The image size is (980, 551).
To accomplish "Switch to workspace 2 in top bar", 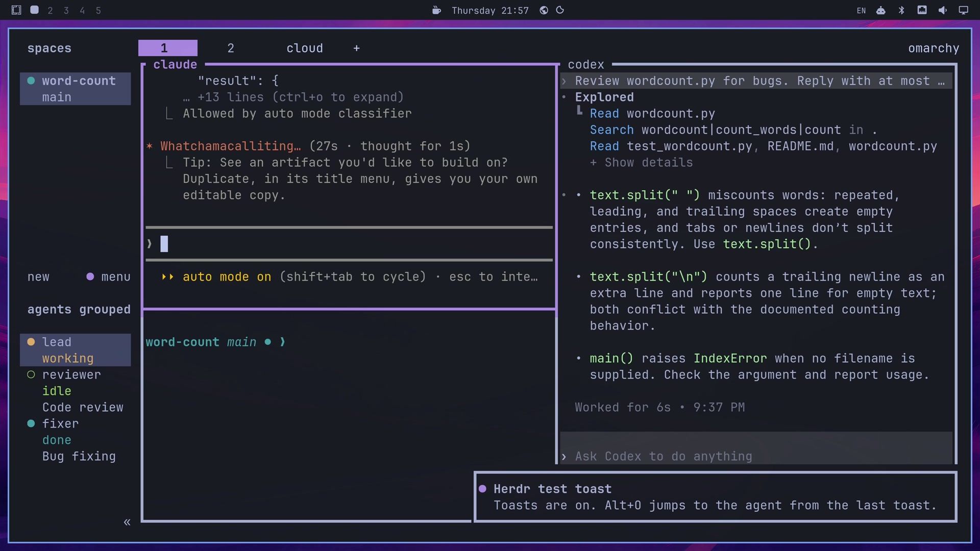I will (50, 10).
